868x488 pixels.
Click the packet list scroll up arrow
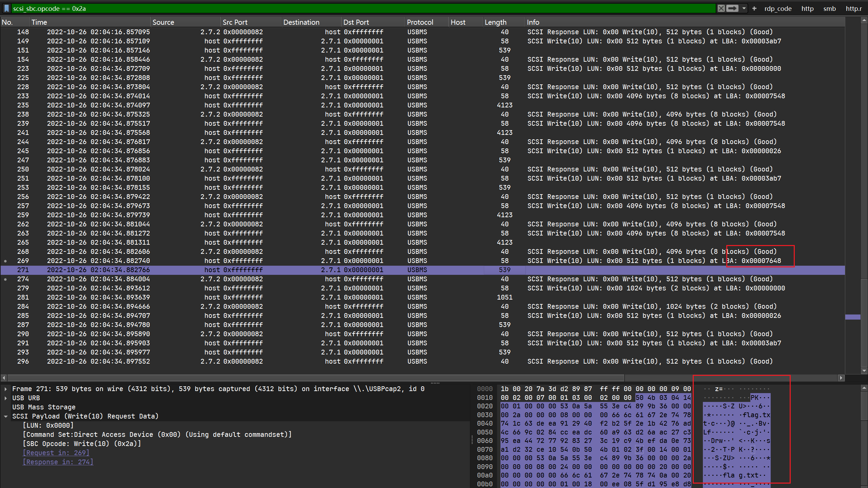tap(864, 21)
